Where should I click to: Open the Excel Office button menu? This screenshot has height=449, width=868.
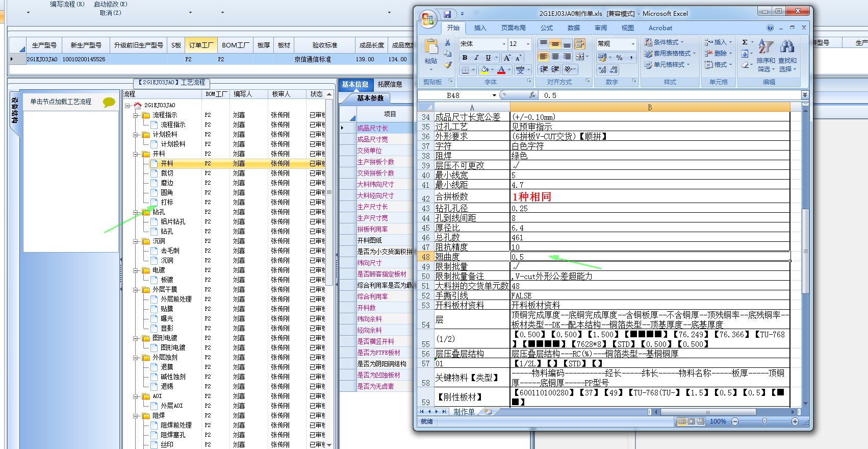(428, 19)
